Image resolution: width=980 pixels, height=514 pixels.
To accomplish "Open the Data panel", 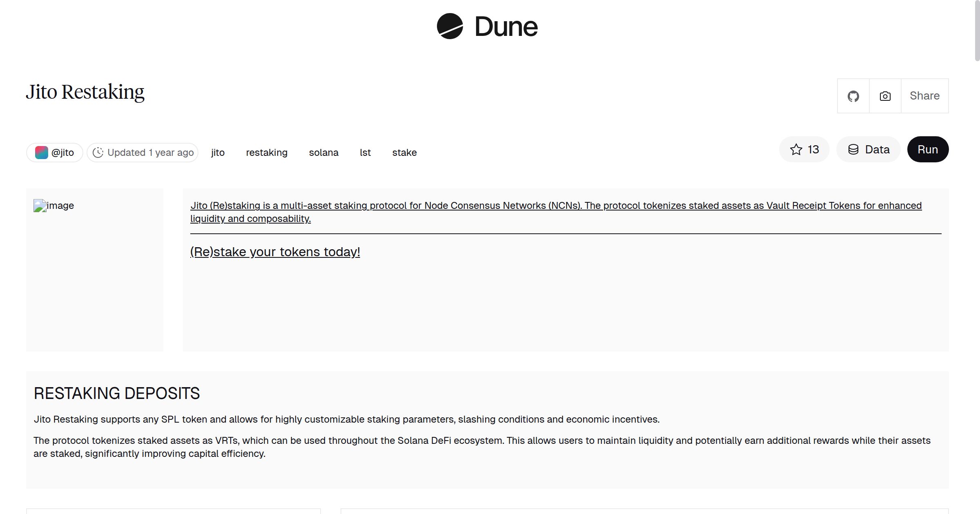I will pos(868,149).
